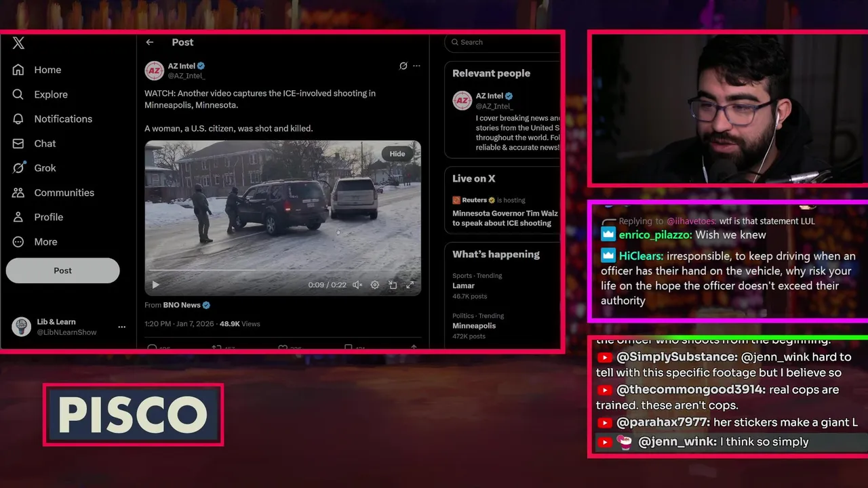Click Lib & Learn profile avatar
Image resolution: width=868 pixels, height=488 pixels.
pyautogui.click(x=22, y=327)
